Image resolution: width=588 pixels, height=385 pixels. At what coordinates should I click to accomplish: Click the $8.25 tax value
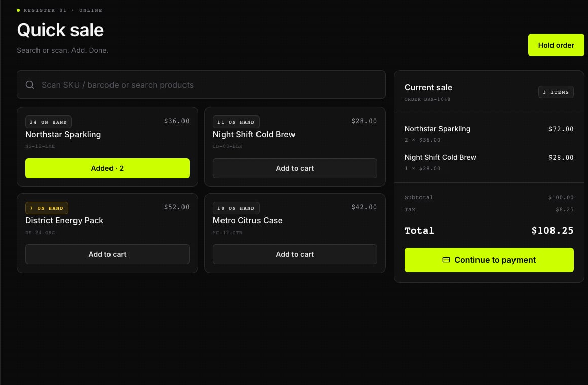[564, 210]
